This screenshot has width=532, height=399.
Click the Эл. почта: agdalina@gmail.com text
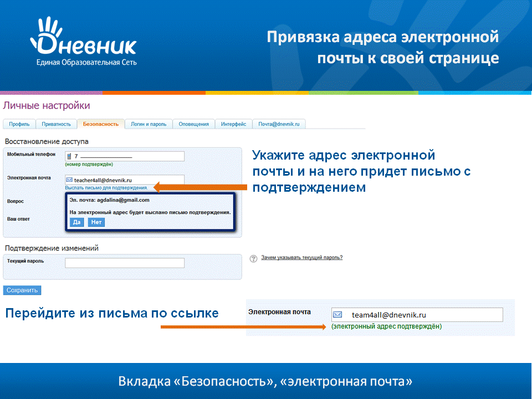point(109,200)
